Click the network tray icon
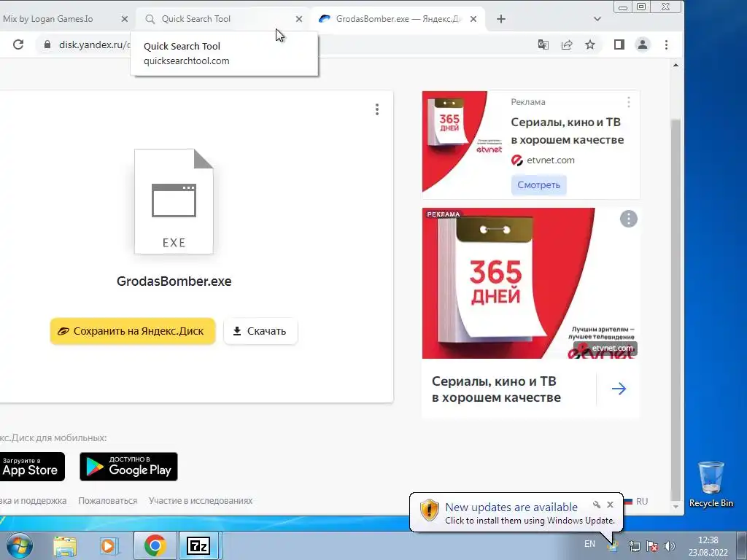 (x=634, y=546)
